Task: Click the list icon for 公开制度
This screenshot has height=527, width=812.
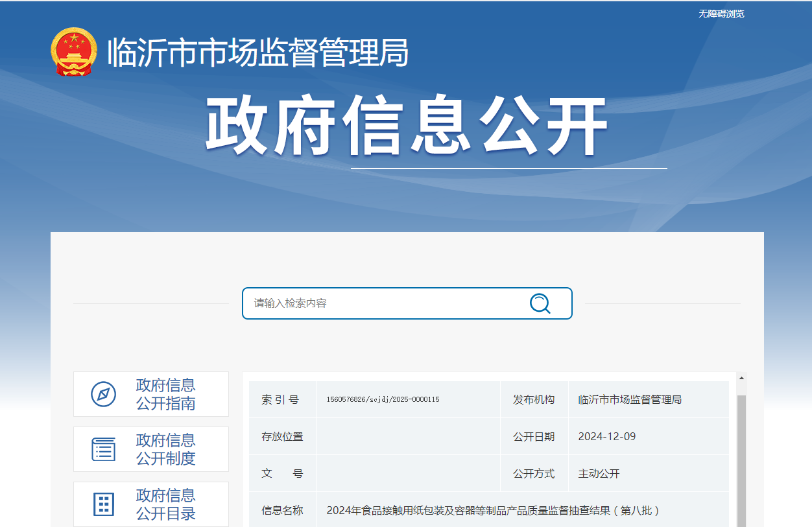Action: 103,449
